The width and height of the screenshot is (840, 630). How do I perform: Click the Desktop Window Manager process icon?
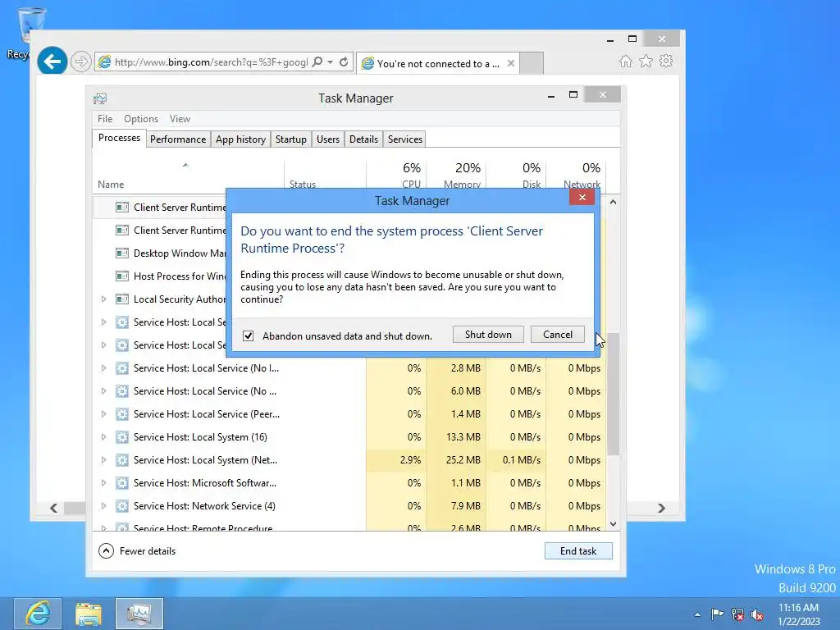tap(122, 253)
